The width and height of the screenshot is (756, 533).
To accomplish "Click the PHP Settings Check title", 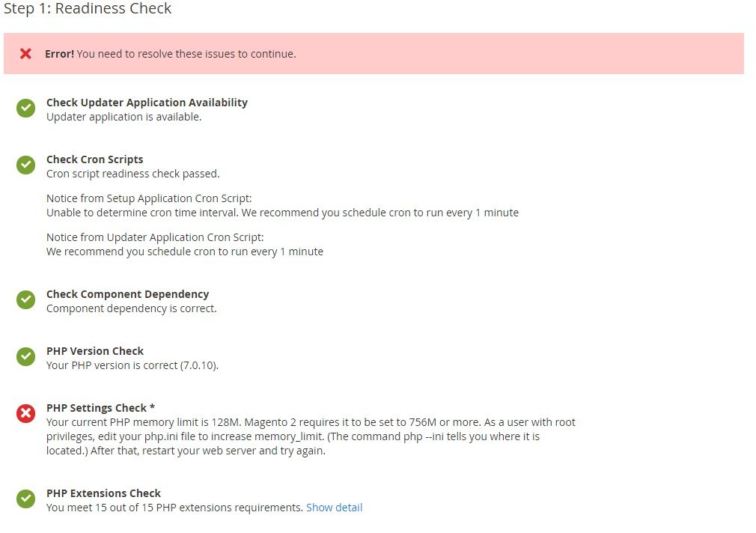I will (x=100, y=408).
